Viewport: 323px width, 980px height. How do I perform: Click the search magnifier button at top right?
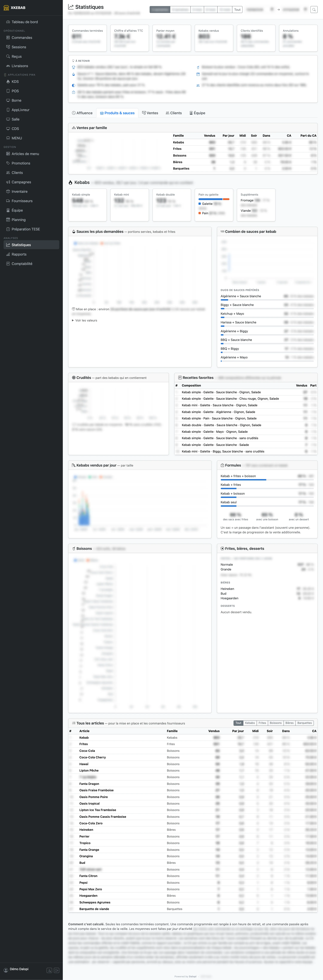pos(314,10)
